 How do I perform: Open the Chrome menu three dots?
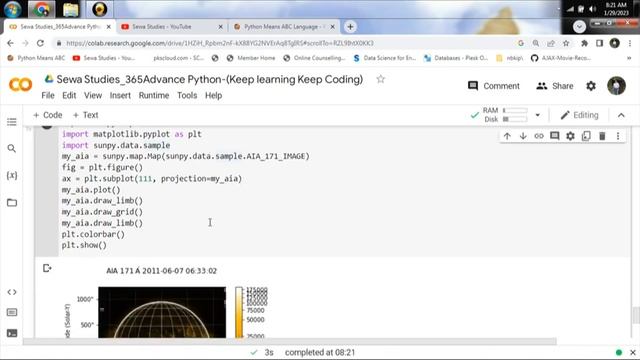(x=630, y=43)
